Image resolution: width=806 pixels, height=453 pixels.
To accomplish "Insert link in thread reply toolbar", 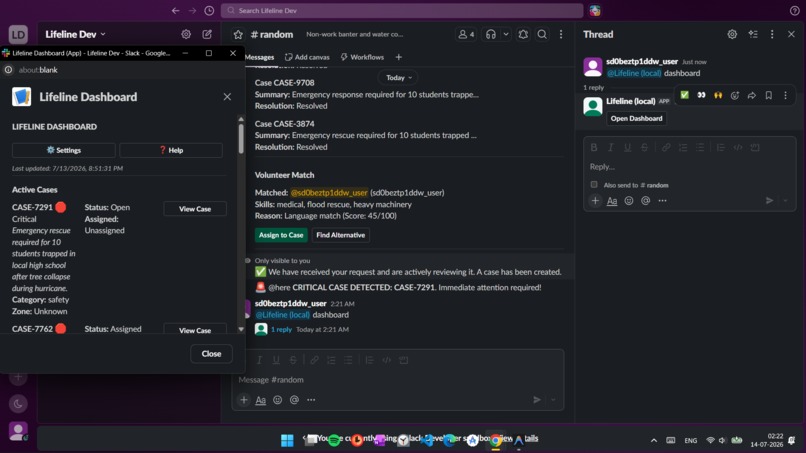I will pos(666,148).
